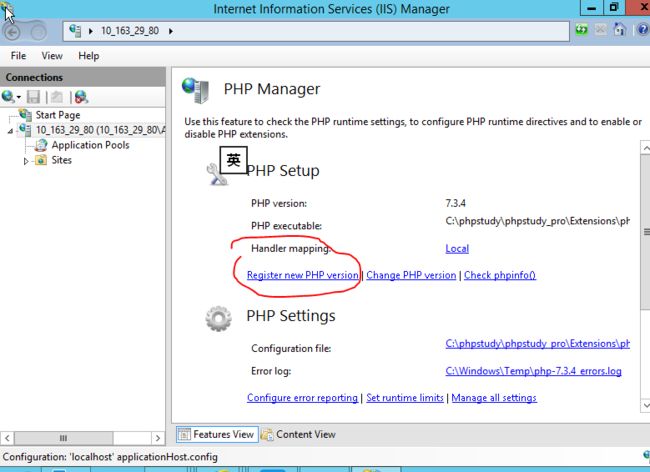Click the Features View tab icon
The width and height of the screenshot is (650, 472).
(x=184, y=434)
